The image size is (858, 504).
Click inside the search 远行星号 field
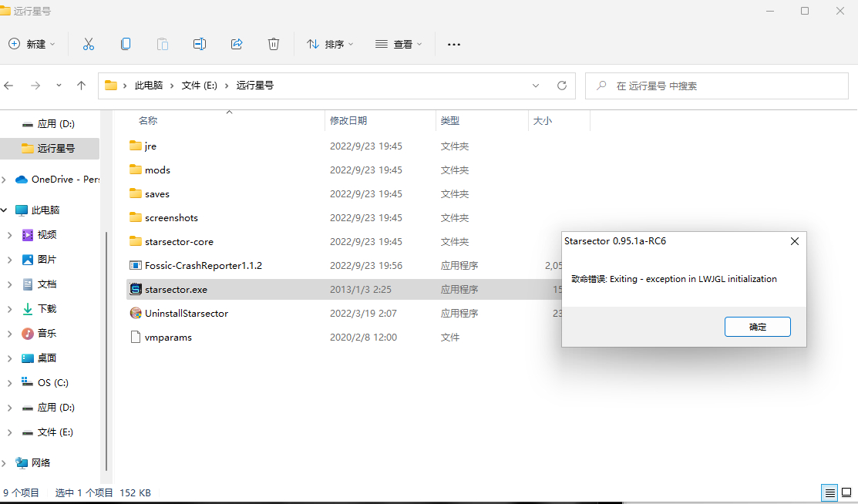coord(715,86)
